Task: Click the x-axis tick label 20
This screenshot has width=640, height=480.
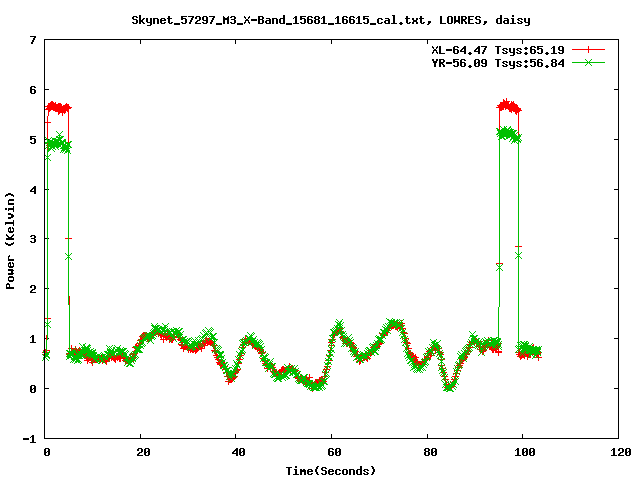Action: 143,452
